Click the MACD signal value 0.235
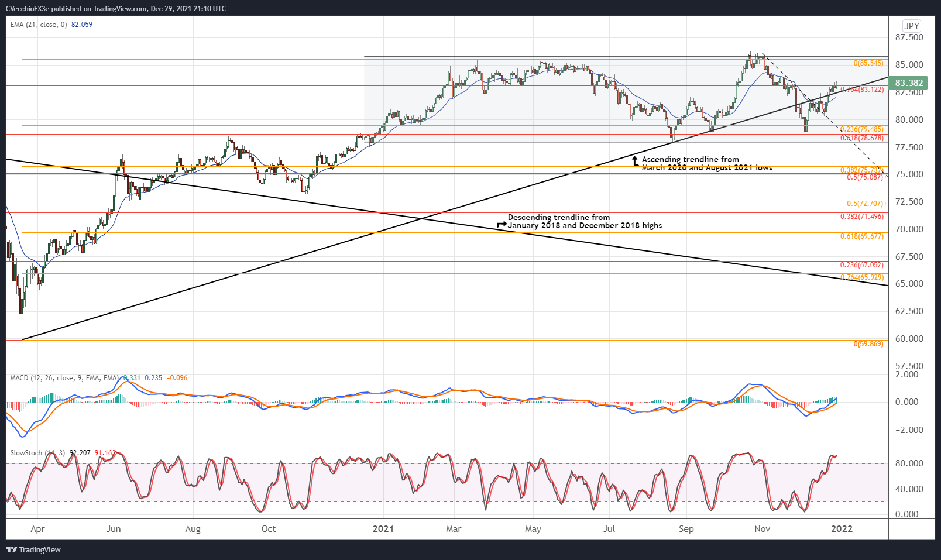Screen dimensions: 941x560 point(153,378)
